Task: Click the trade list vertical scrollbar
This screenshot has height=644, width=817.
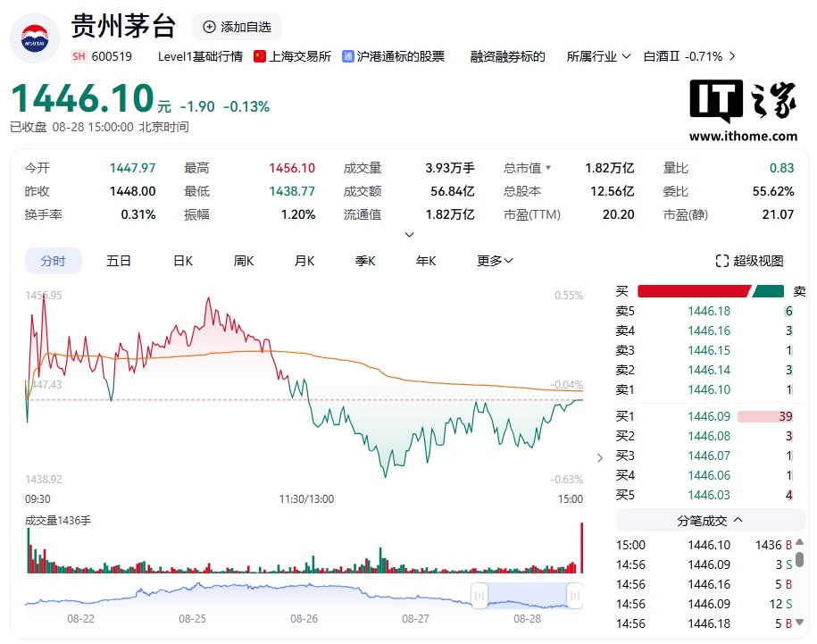Action: (x=800, y=560)
